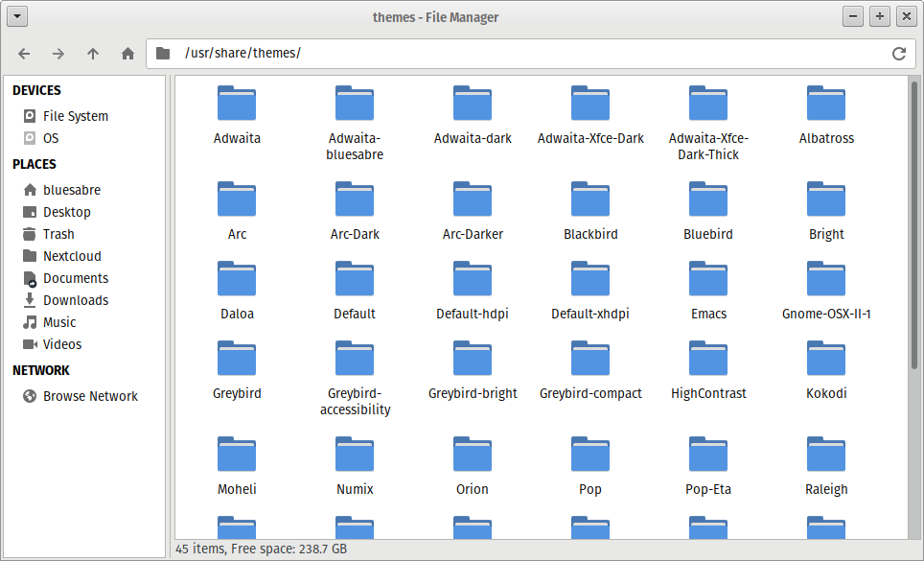Select the Greybird folder icon
The width and height of the screenshot is (924, 561).
point(237,359)
